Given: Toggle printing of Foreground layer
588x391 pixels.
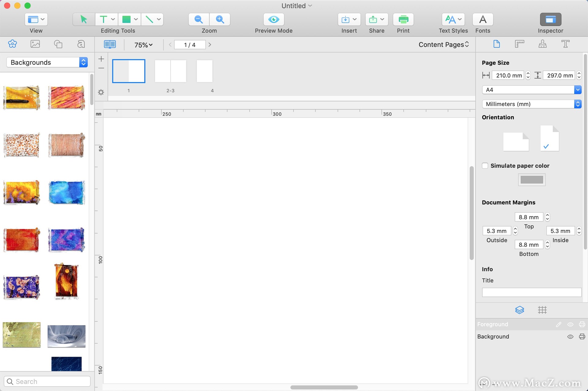Looking at the screenshot, I should click(582, 325).
